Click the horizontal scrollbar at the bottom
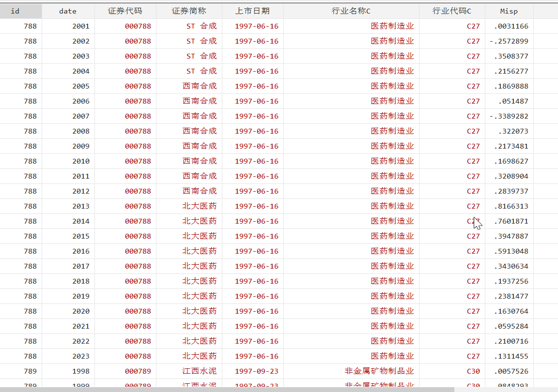The width and height of the screenshot is (558, 392). (x=228, y=389)
